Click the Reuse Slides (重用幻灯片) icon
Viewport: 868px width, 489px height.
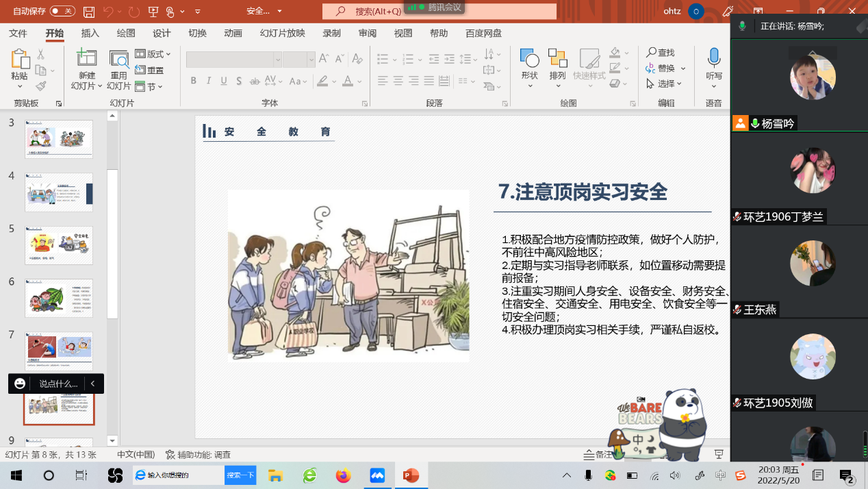(119, 60)
